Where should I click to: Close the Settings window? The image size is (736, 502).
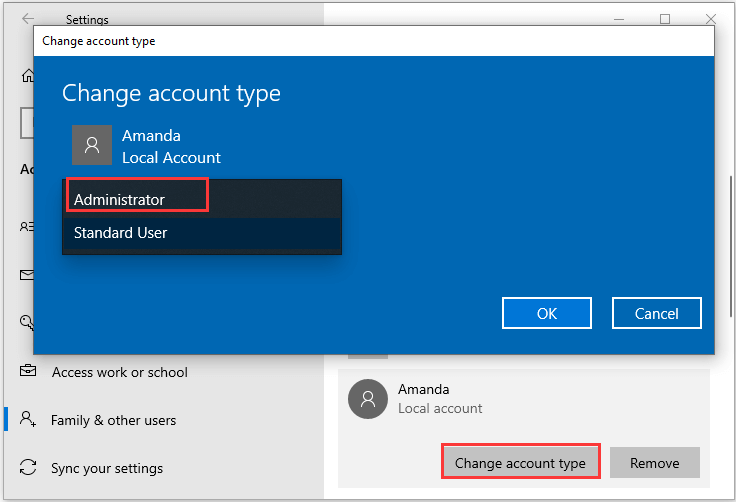[x=711, y=19]
